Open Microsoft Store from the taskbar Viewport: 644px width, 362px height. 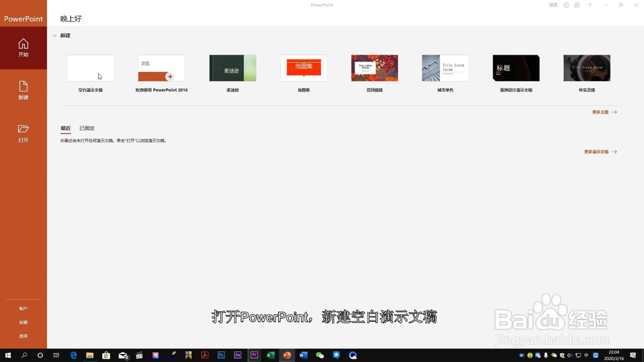coord(106,356)
